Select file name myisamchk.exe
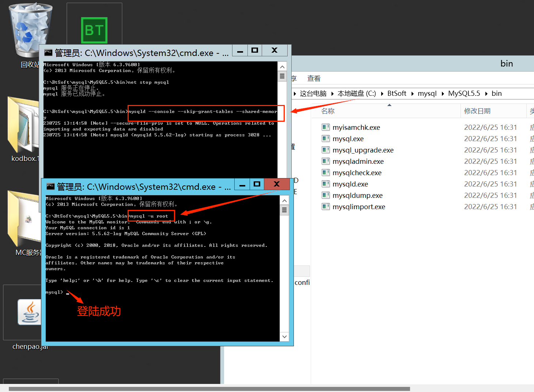Image resolution: width=534 pixels, height=392 pixels. (356, 127)
